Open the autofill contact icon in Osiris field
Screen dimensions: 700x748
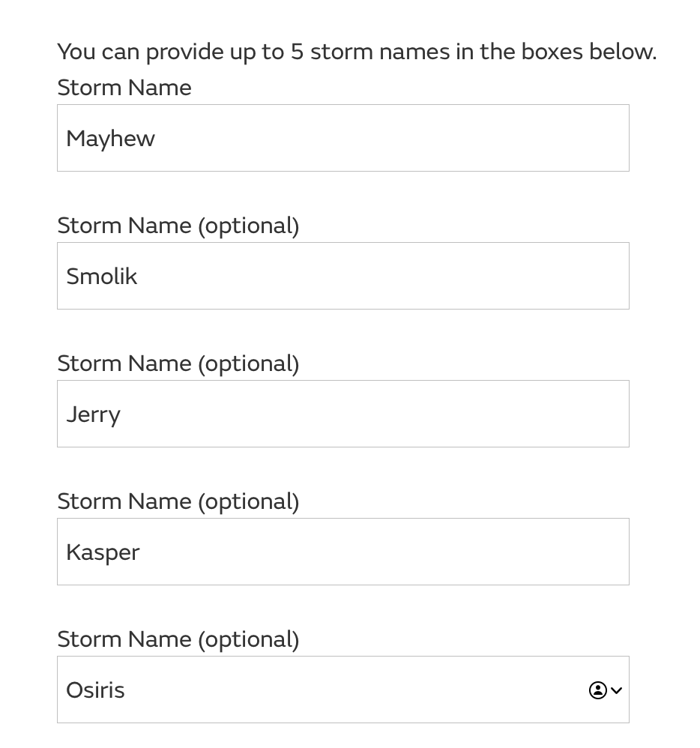coord(597,690)
